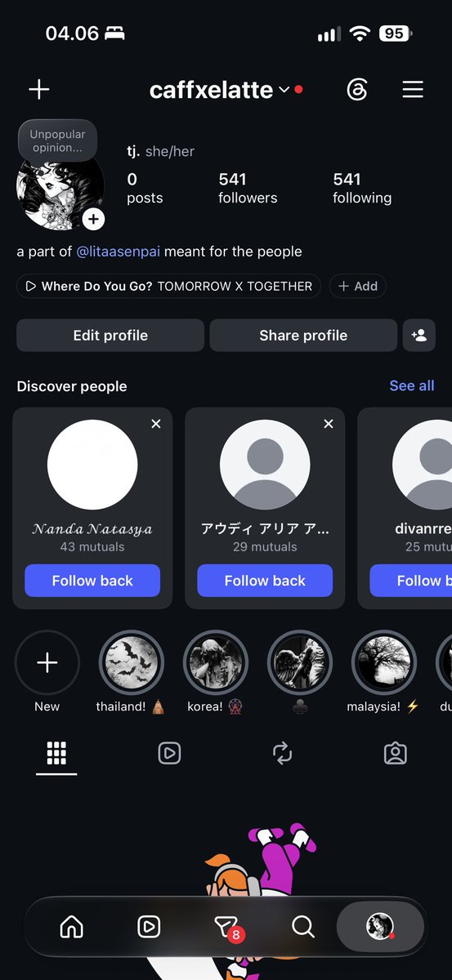The image size is (452, 980).
Task: Open Search in bottom navigation
Action: tap(303, 926)
